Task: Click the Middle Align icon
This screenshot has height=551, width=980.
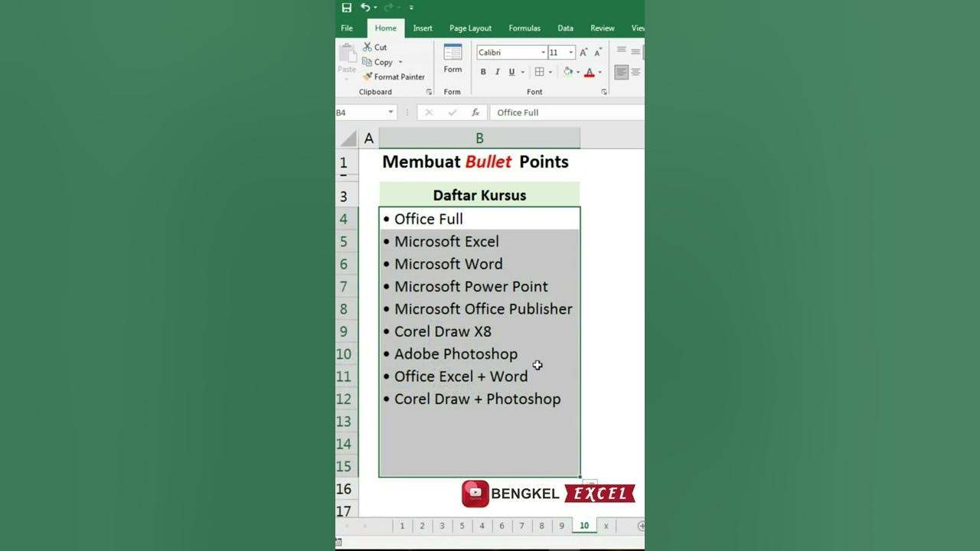Action: click(635, 51)
